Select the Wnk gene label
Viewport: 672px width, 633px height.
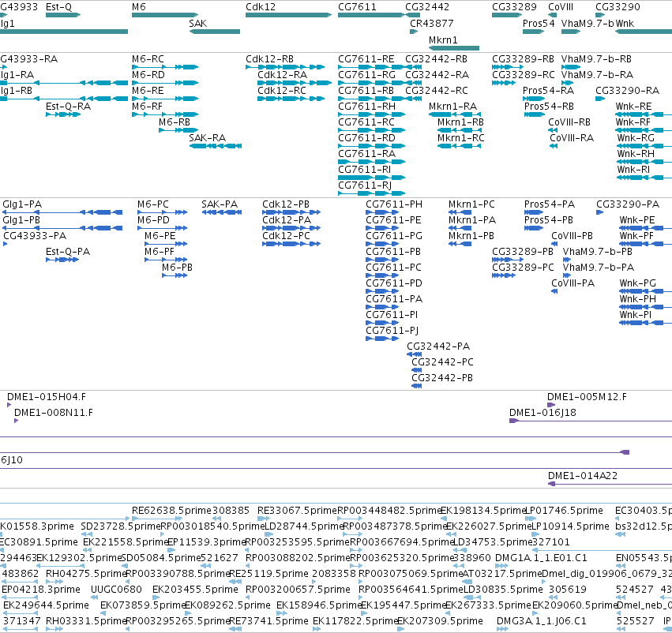(625, 23)
